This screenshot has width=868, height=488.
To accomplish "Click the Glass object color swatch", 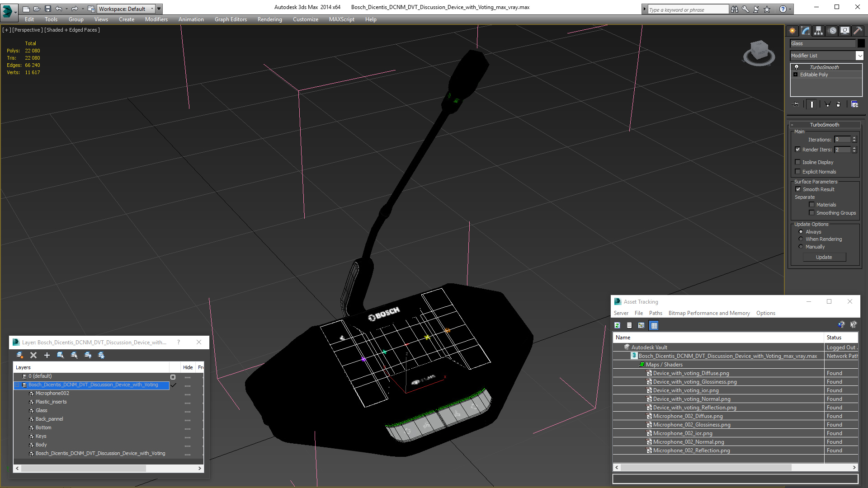I will (x=861, y=43).
